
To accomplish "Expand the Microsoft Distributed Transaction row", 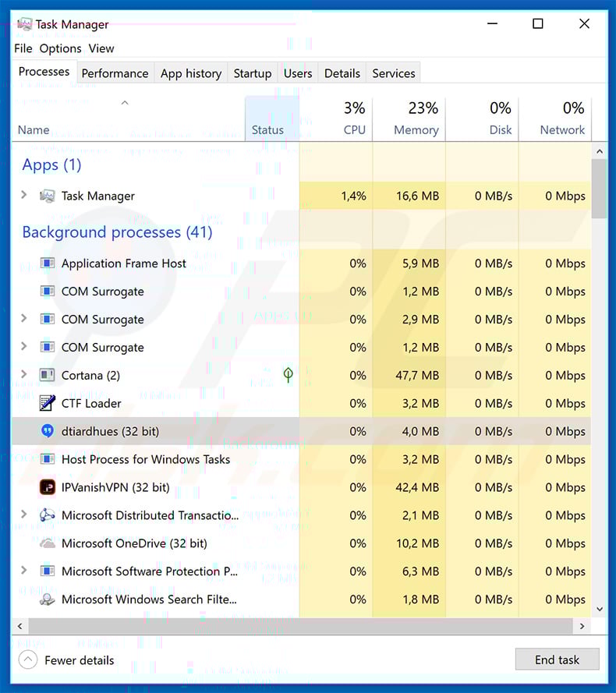I will [24, 514].
